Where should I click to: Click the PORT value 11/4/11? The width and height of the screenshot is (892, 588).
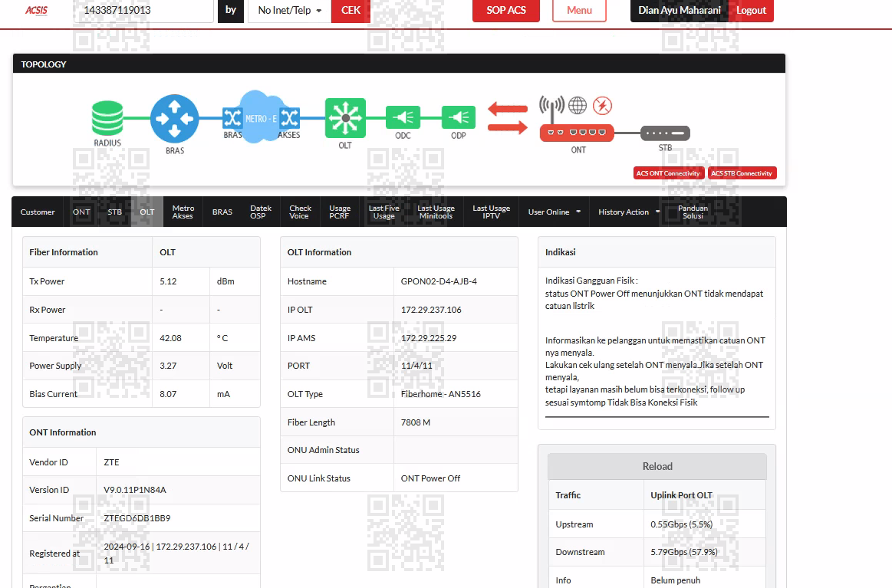point(416,366)
